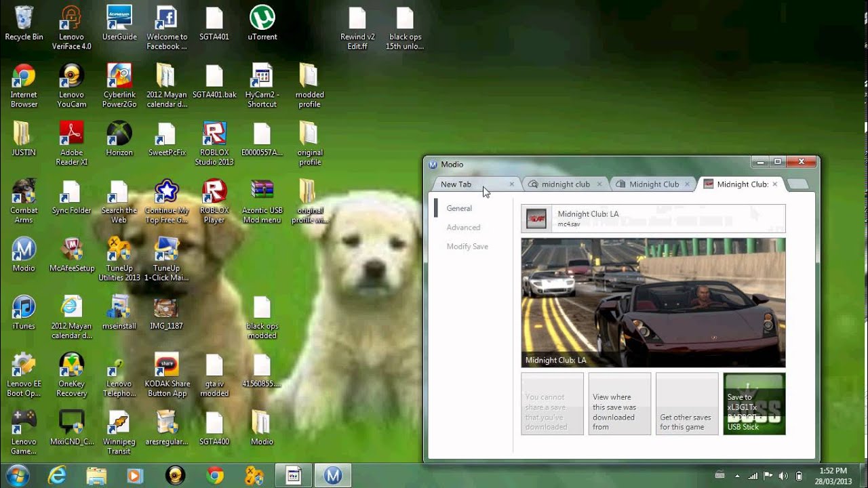Open Windows Explorer from taskbar
The width and height of the screenshot is (868, 488).
click(96, 476)
